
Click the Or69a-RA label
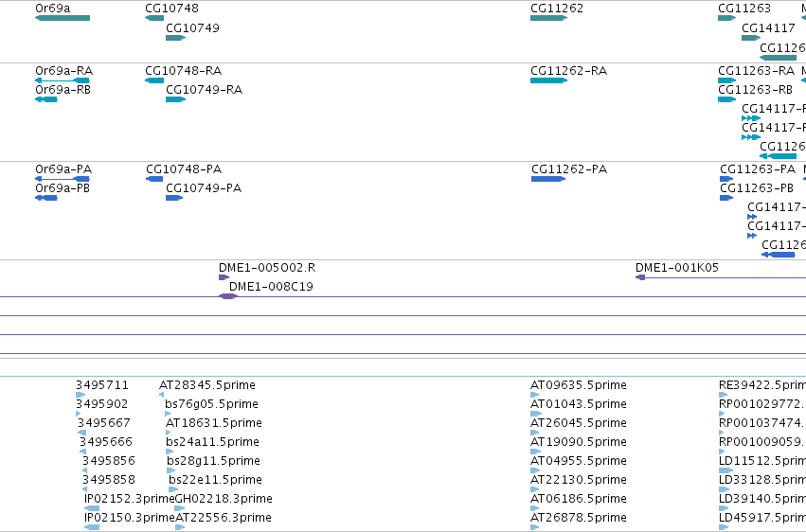tap(64, 70)
